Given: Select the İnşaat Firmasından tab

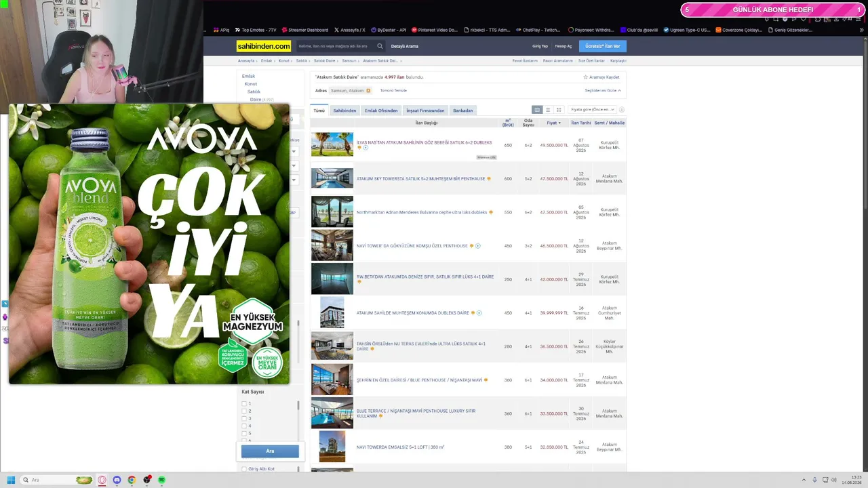Looking at the screenshot, I should 425,110.
